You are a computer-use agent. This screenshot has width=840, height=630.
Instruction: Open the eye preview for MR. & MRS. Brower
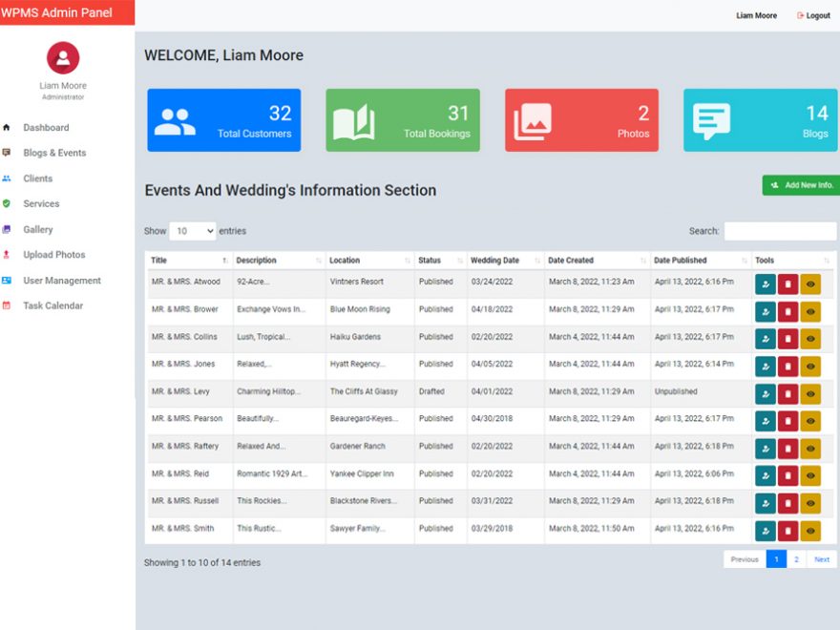point(811,310)
